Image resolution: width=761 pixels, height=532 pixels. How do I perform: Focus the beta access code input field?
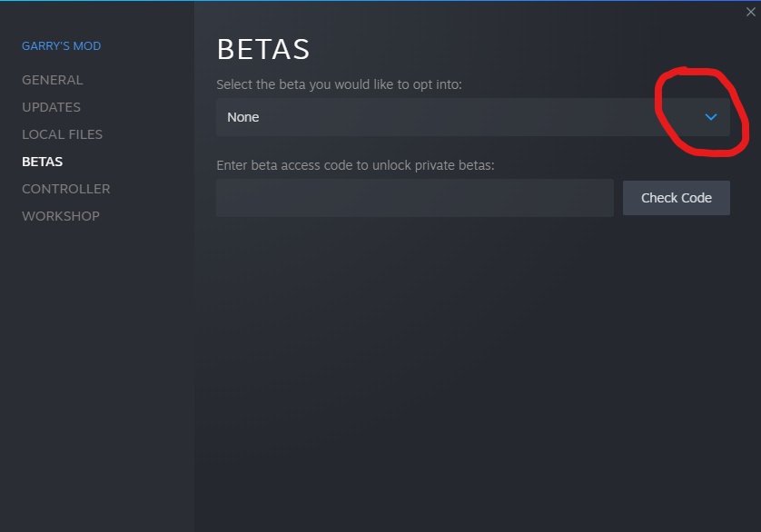[414, 197]
